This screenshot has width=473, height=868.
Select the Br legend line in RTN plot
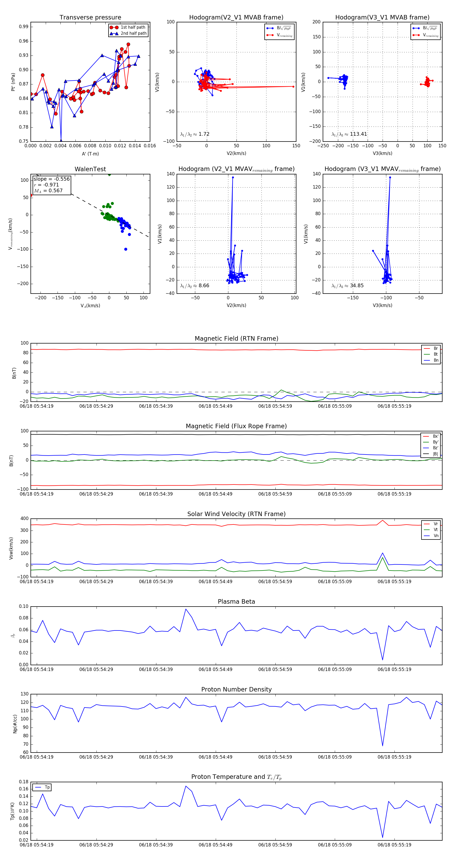(427, 349)
